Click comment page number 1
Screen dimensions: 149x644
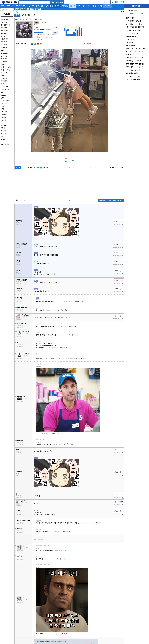tap(69, 200)
